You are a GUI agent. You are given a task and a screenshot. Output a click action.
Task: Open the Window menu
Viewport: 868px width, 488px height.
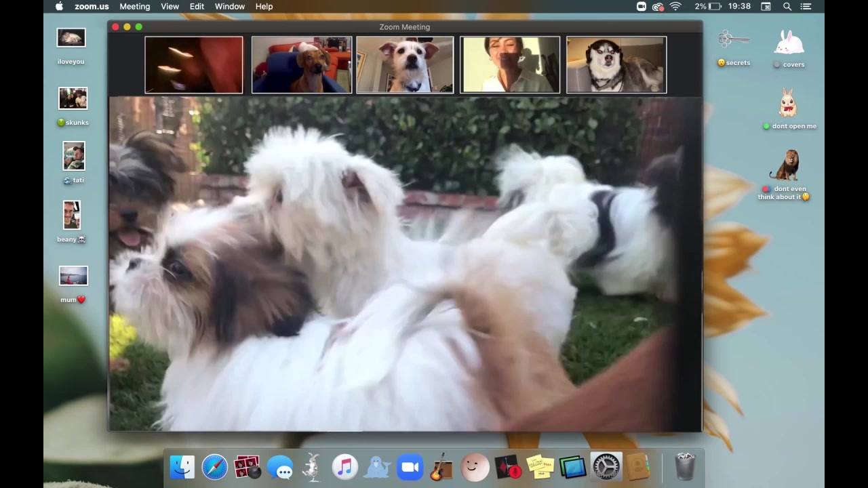pyautogui.click(x=230, y=6)
